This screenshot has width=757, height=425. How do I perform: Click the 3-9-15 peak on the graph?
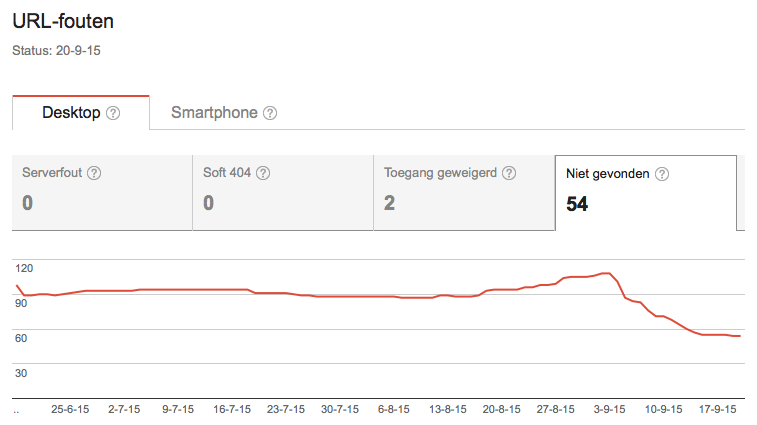[605, 272]
